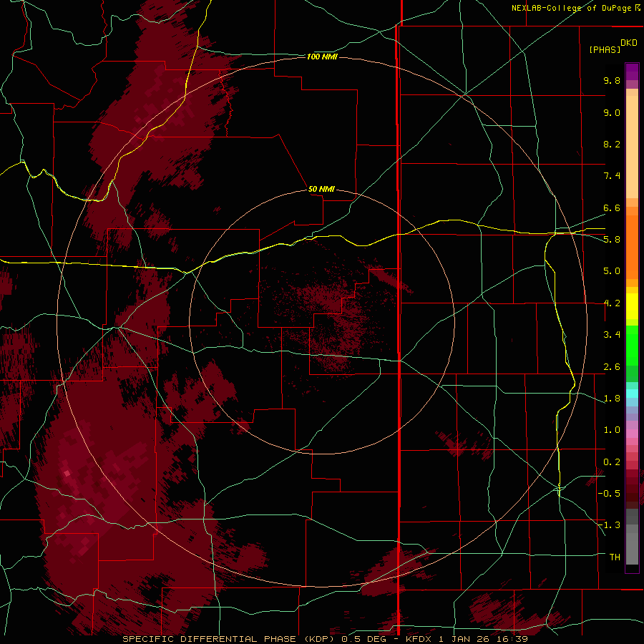Click SPECIFIC DIFFERENTIAL PHASE caption text
This screenshot has width=644, height=644.
tap(209, 639)
